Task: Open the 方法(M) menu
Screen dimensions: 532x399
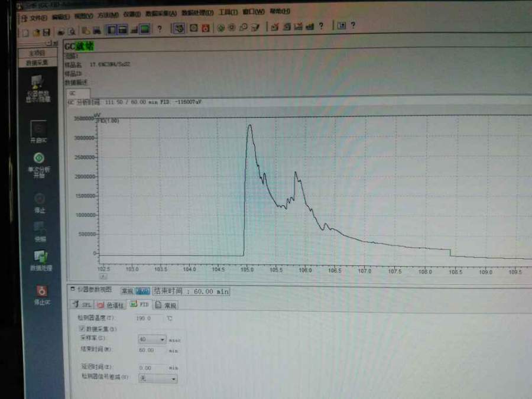Action: pyautogui.click(x=108, y=15)
